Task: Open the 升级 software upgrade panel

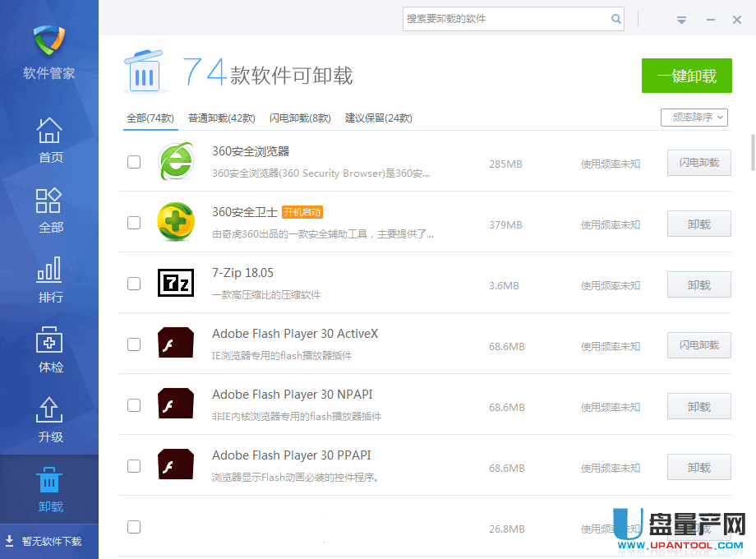Action: [49, 420]
